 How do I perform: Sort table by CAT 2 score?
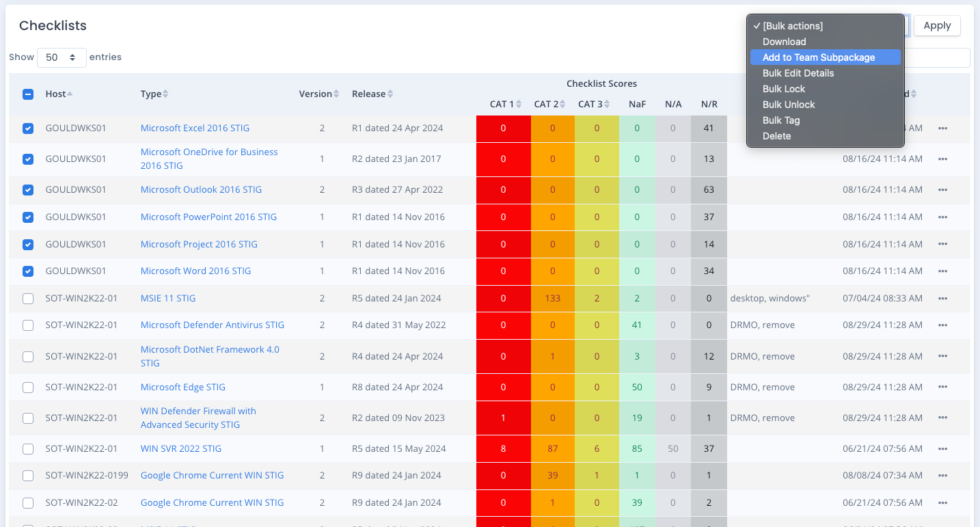[550, 104]
